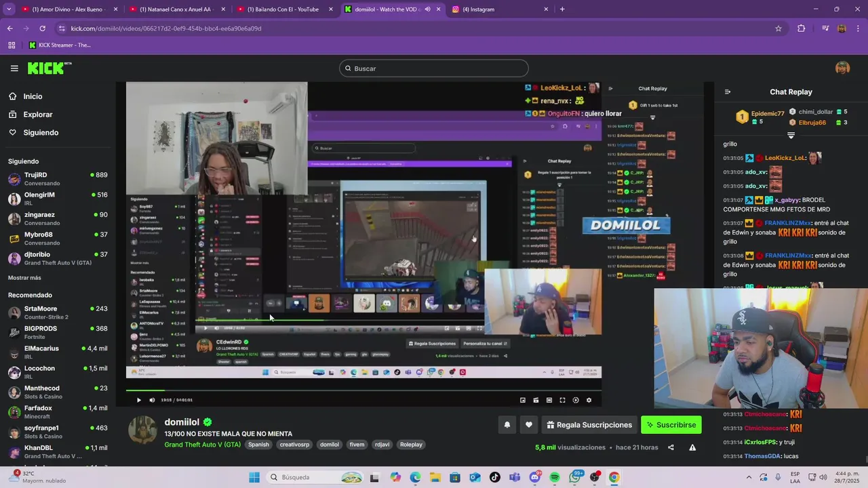The width and height of the screenshot is (868, 488).
Task: Open Windows Start menu
Action: (x=254, y=477)
